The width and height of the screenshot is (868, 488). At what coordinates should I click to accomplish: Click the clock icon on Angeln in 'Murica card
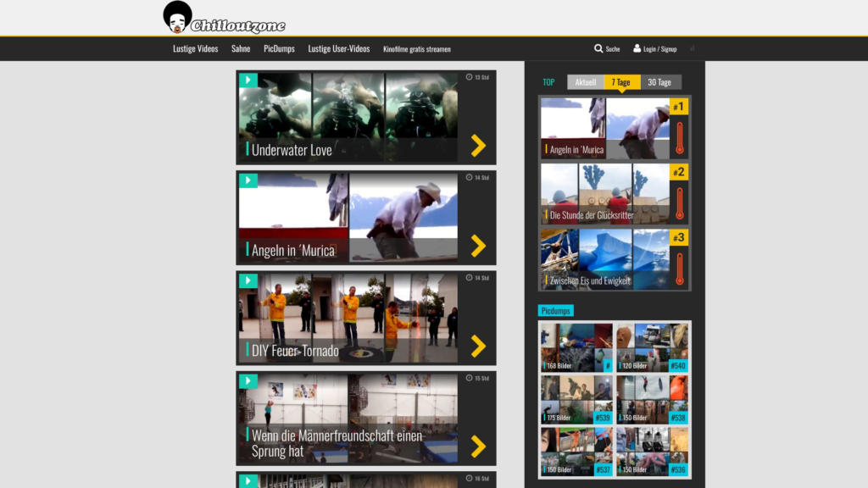tap(469, 177)
